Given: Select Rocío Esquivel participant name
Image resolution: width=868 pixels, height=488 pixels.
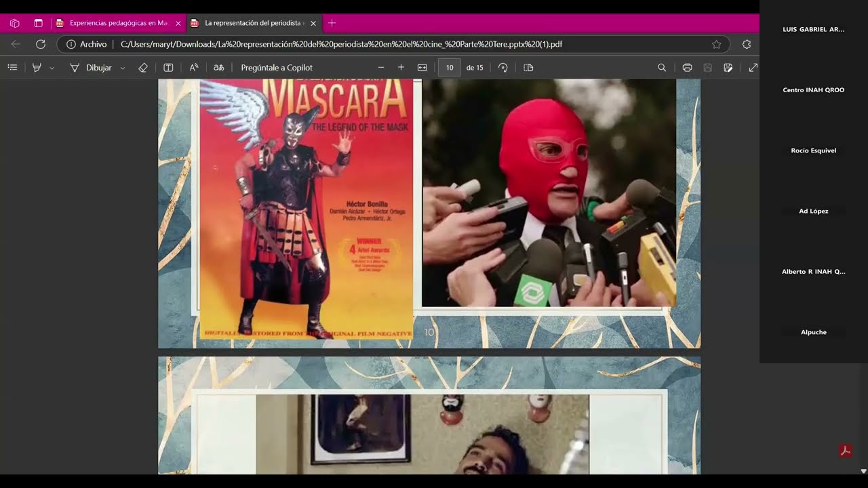Looking at the screenshot, I should coord(814,150).
